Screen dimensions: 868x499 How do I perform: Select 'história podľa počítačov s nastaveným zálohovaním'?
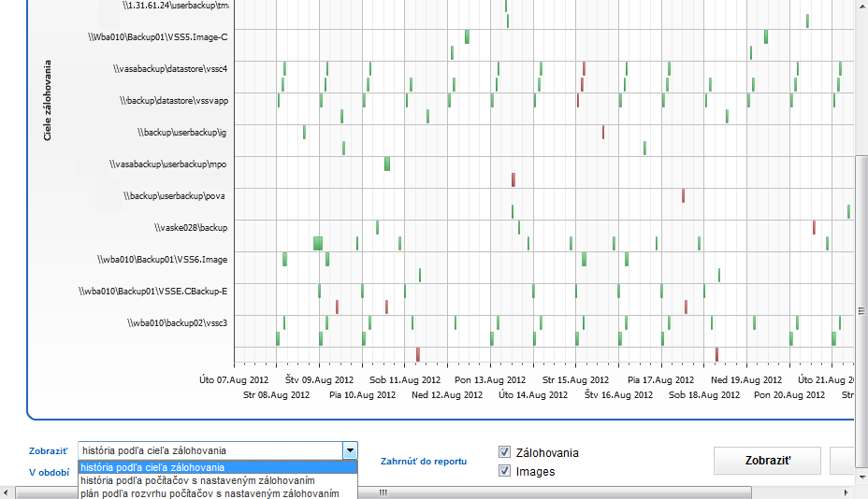pyautogui.click(x=218, y=480)
